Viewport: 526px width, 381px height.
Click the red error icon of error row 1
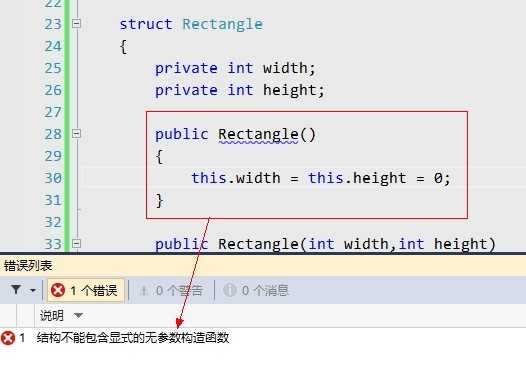click(x=8, y=338)
